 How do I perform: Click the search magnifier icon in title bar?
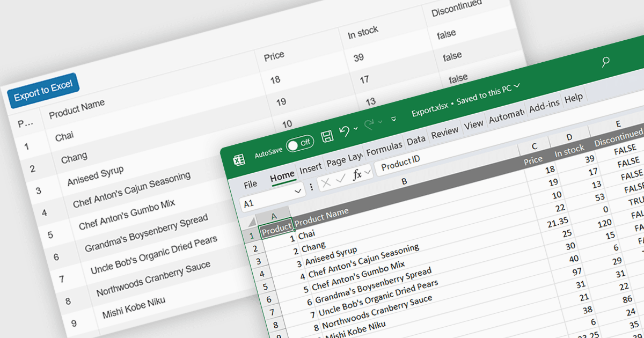pyautogui.click(x=605, y=62)
